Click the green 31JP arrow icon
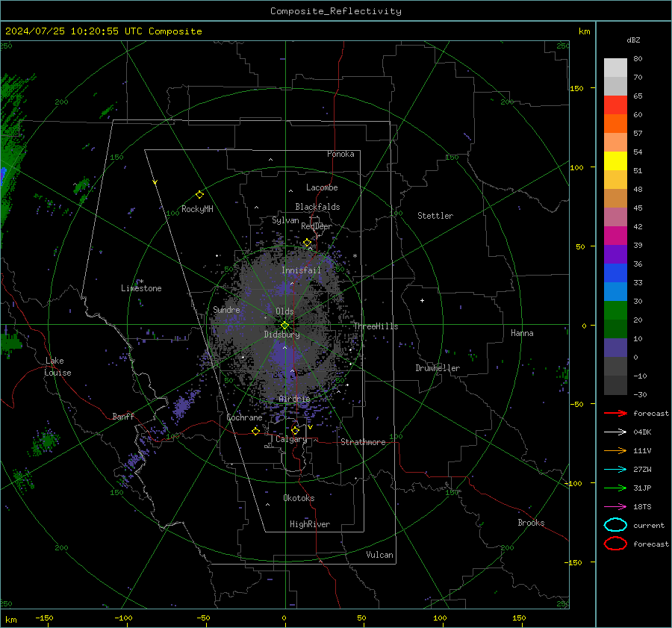This screenshot has width=672, height=628. point(615,488)
